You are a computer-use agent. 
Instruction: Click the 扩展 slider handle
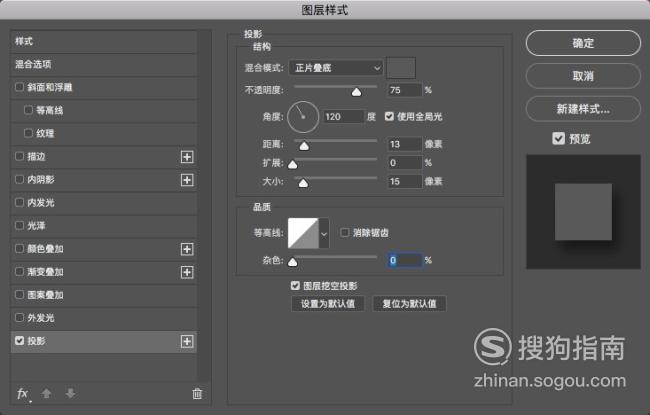(x=293, y=165)
